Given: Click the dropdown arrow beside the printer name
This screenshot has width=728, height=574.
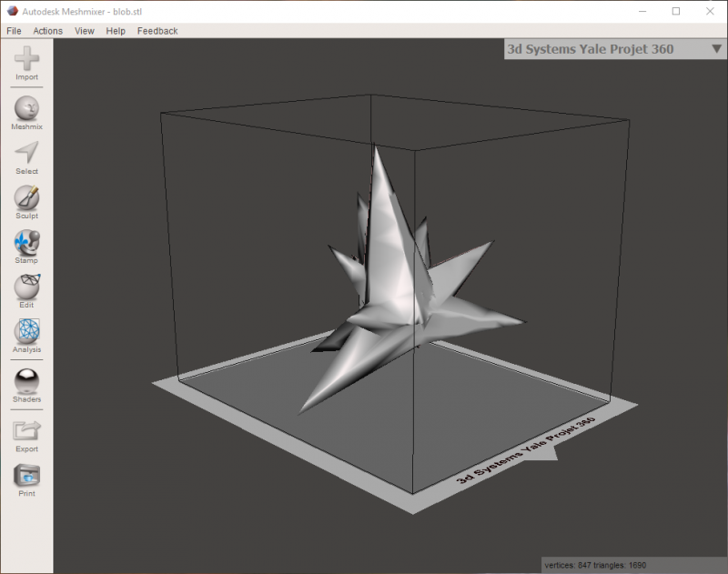Looking at the screenshot, I should click(717, 49).
